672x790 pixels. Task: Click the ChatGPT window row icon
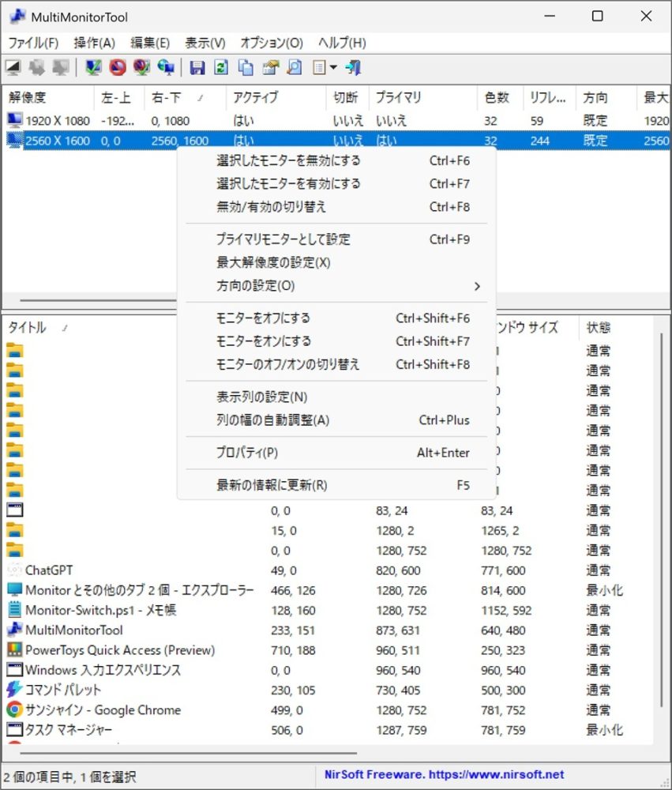click(x=14, y=570)
